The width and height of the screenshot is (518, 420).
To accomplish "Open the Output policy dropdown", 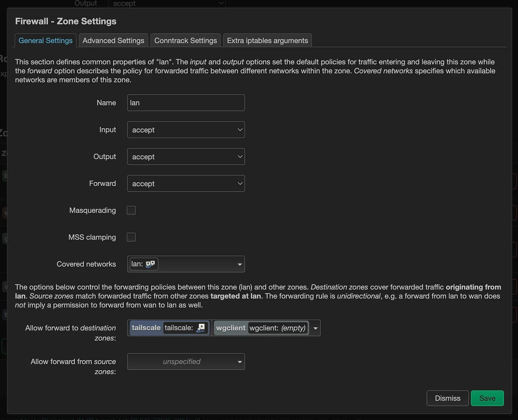I will pyautogui.click(x=186, y=157).
